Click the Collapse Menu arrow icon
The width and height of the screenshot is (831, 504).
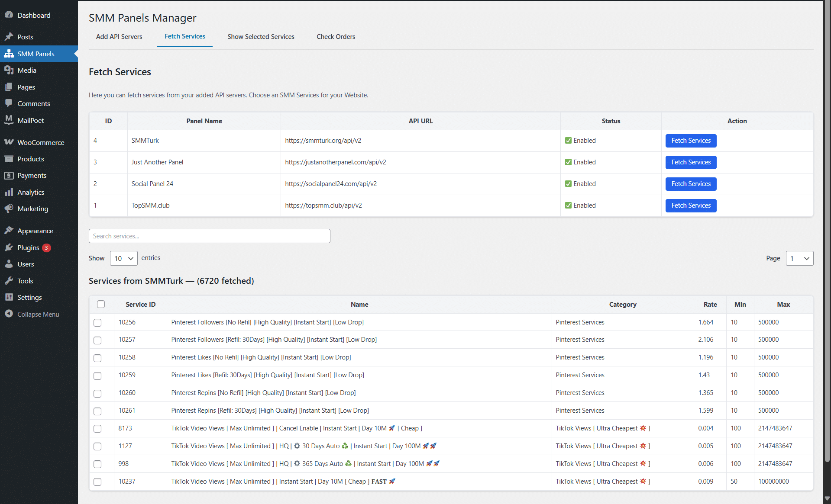[x=9, y=314]
